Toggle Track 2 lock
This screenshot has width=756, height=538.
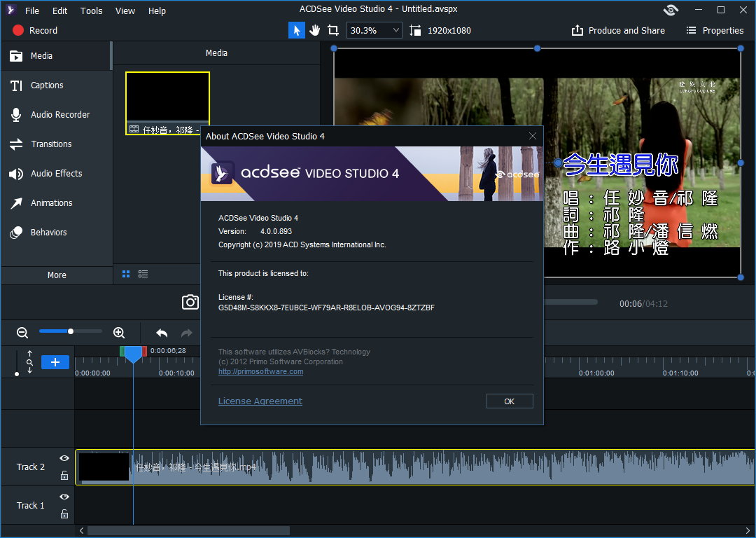(x=64, y=476)
